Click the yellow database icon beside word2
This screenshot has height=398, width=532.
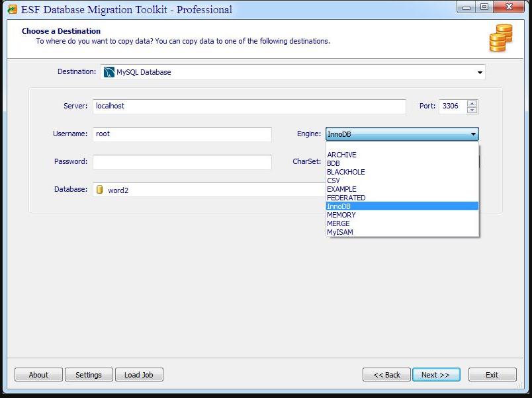(99, 190)
